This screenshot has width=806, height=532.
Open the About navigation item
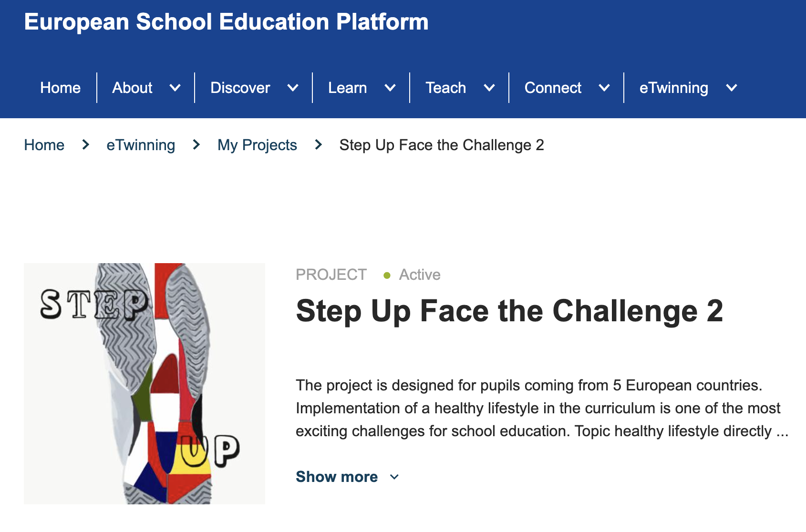pyautogui.click(x=132, y=88)
